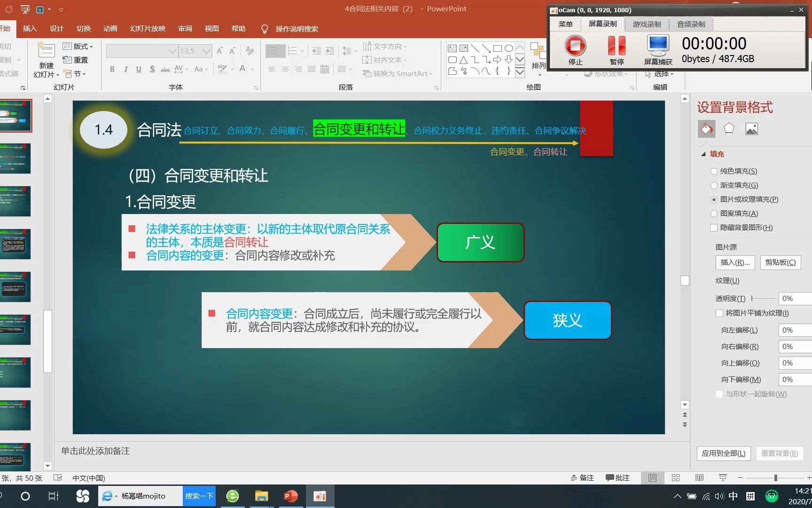
Task: Click the Insert picture source button
Action: [735, 262]
